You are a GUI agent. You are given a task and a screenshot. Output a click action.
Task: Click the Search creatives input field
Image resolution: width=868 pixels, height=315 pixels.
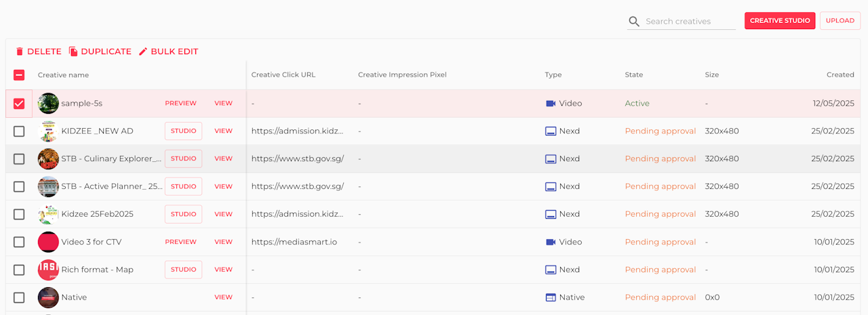tap(689, 22)
